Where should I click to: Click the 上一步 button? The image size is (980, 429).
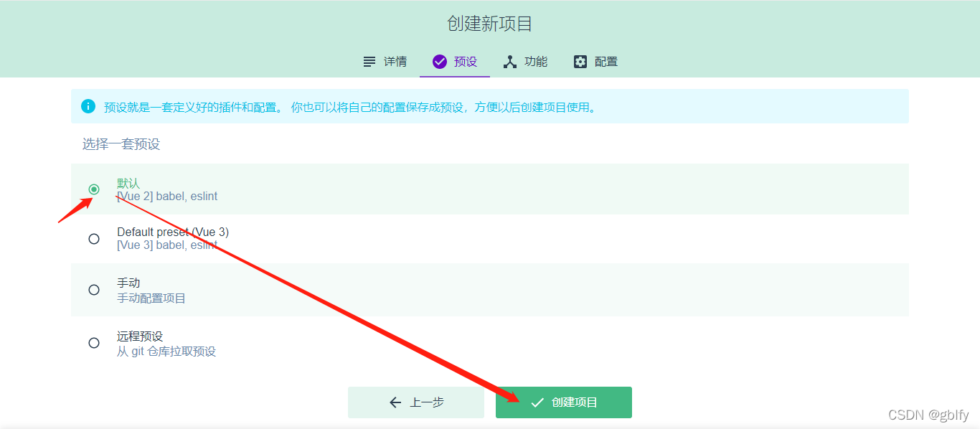pos(416,402)
